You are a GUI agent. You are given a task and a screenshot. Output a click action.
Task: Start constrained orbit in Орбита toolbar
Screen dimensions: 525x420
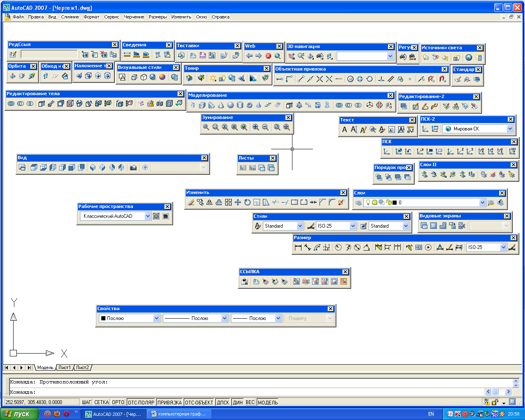click(x=12, y=76)
